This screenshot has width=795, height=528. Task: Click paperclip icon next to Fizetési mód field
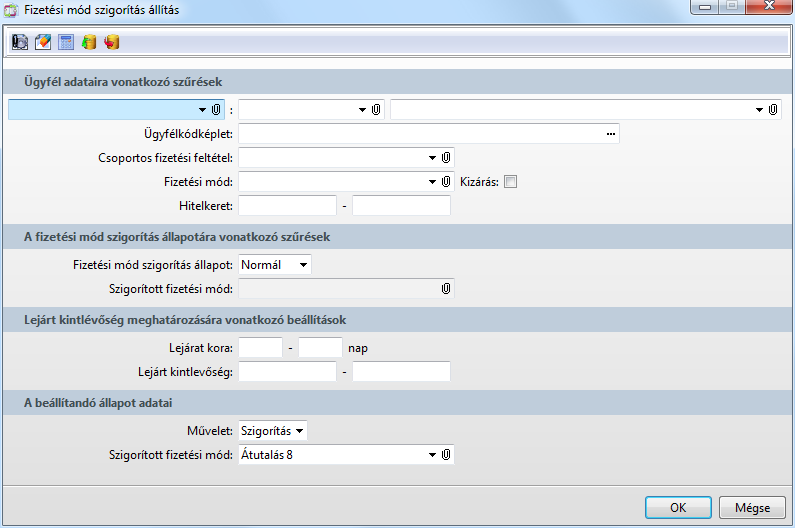point(446,182)
